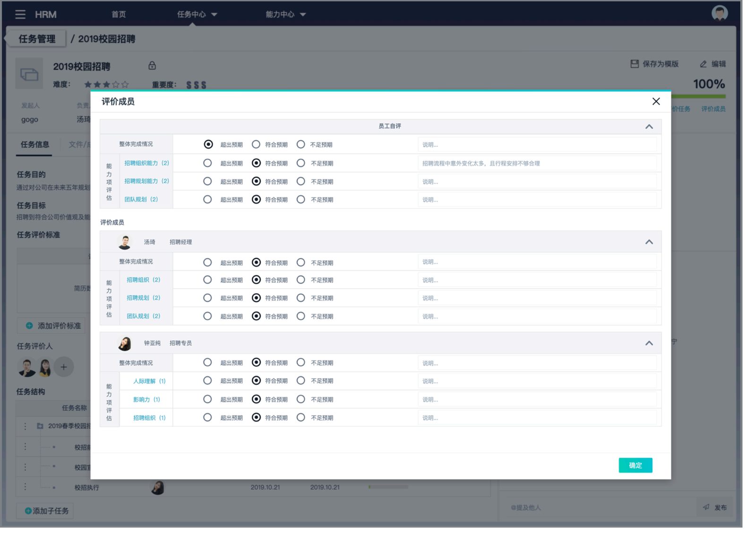Click the lock icon beside 2019校园招聘
This screenshot has height=539, width=756.
152,65
